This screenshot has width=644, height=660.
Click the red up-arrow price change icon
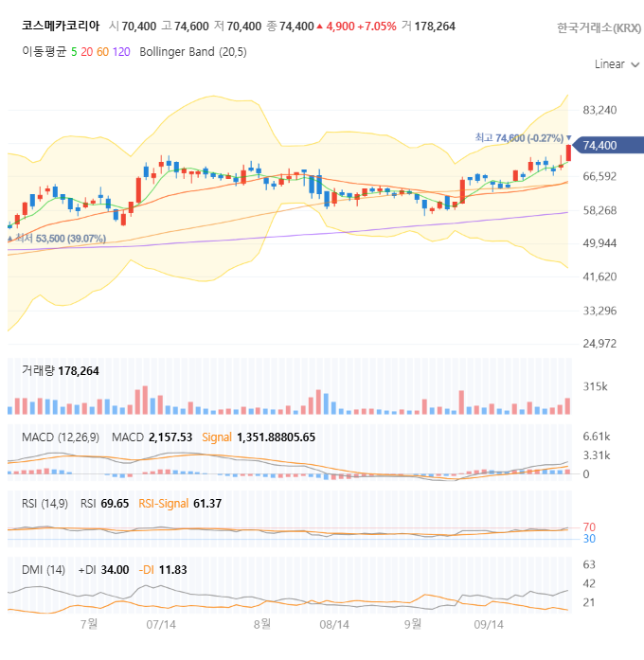click(319, 27)
